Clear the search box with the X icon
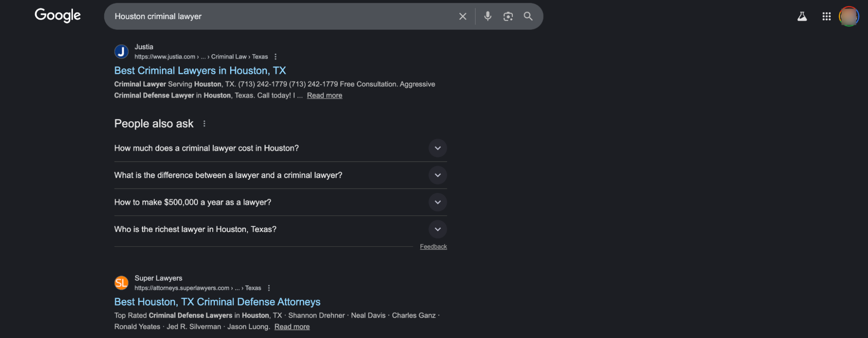868x338 pixels. 463,17
